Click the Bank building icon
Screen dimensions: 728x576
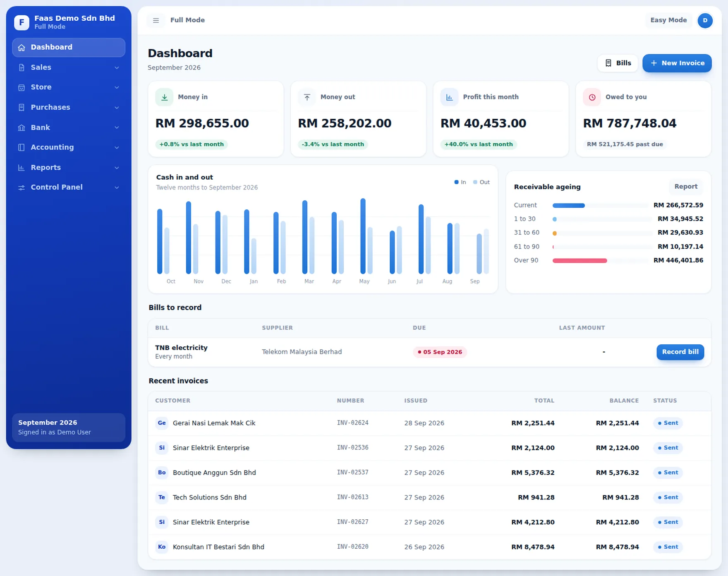pos(22,127)
